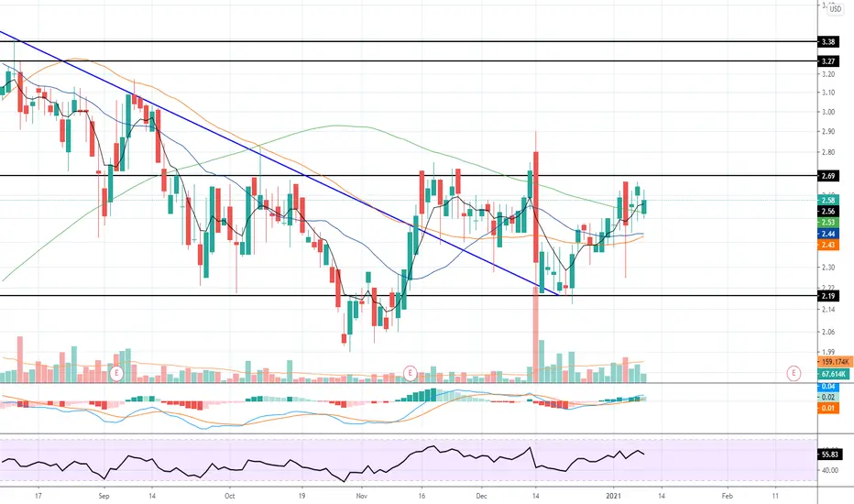Image resolution: width=854 pixels, height=504 pixels.
Task: Select the 2.69 resistance price label
Action: click(x=827, y=176)
